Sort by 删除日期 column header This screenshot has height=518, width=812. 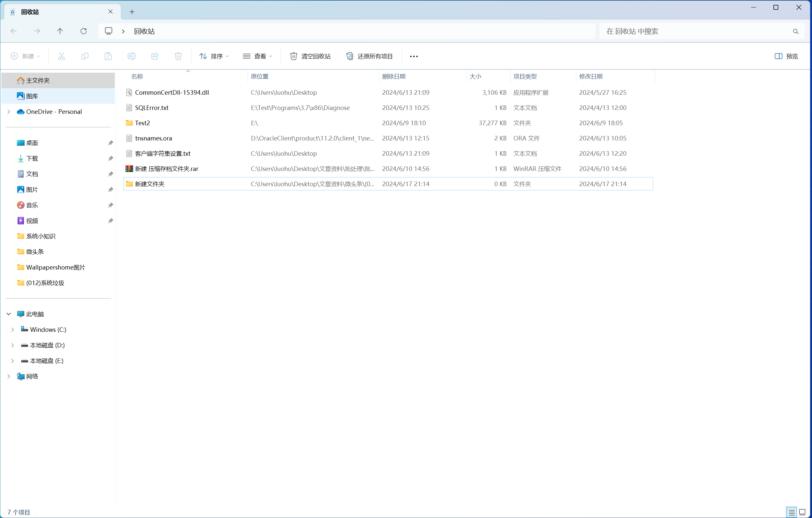click(394, 77)
